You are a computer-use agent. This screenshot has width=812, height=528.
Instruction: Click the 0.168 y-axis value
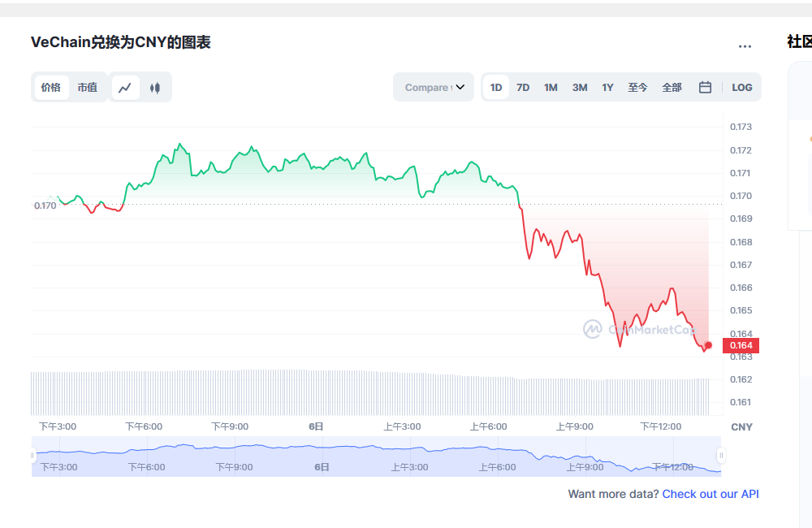click(741, 242)
